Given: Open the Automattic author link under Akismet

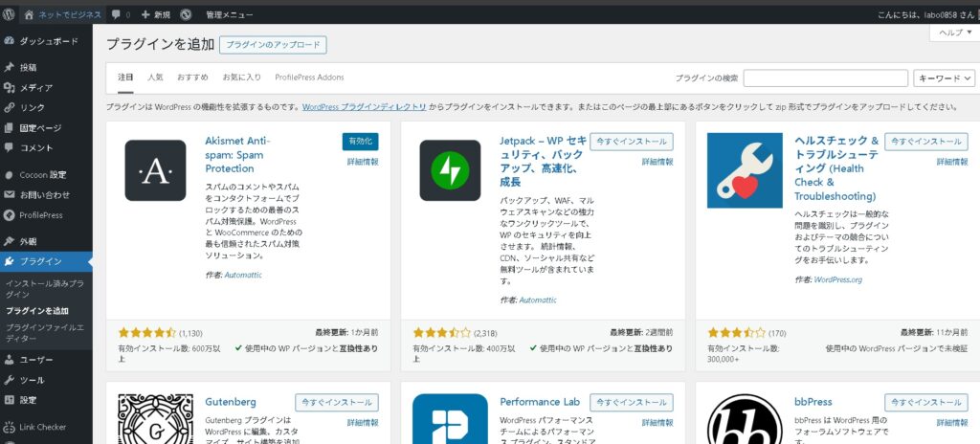Looking at the screenshot, I should click(243, 276).
